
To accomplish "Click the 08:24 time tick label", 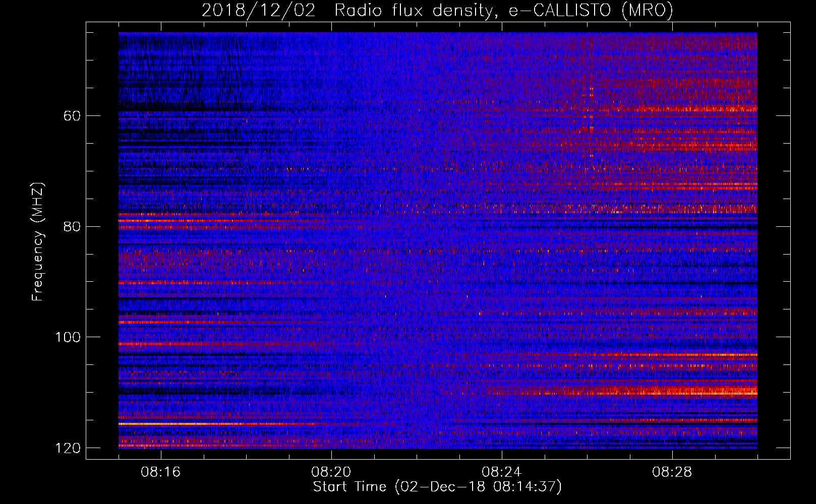I will click(502, 472).
